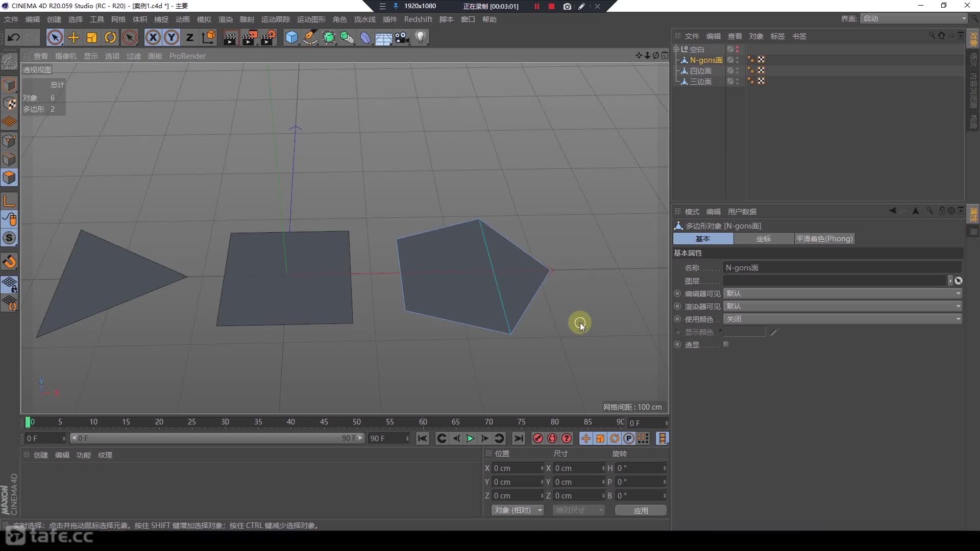
Task: Open the 运动图形 menu
Action: [x=311, y=19]
